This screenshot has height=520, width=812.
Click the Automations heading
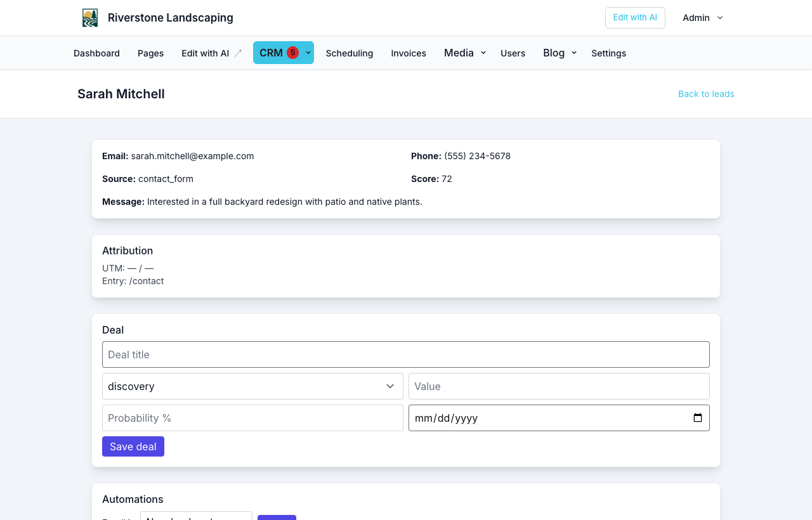[x=133, y=499]
